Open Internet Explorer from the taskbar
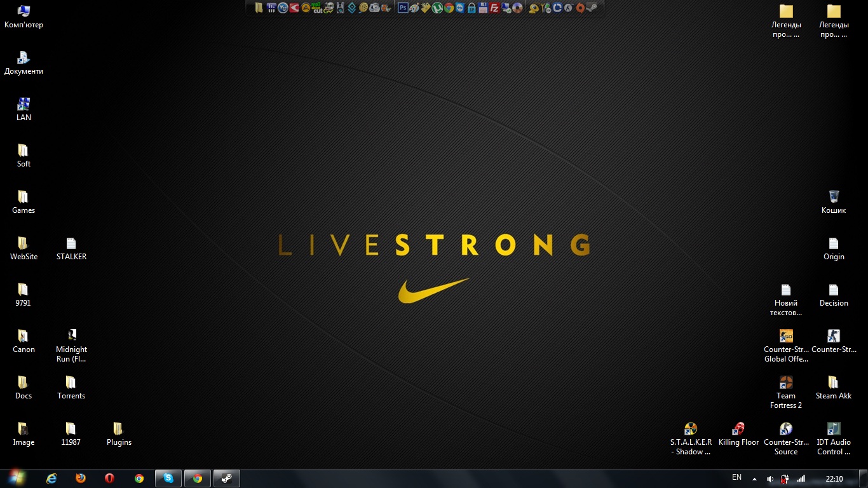868x488 pixels. point(51,478)
